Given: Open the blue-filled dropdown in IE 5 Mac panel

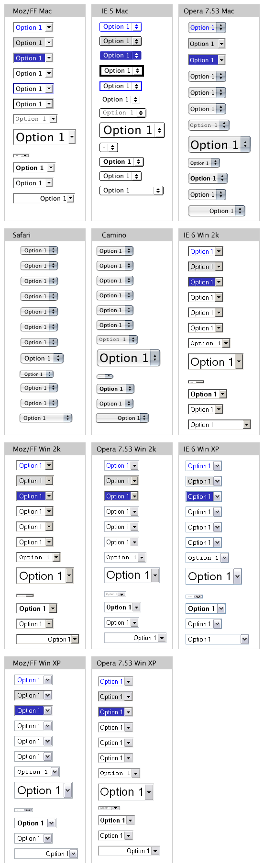Looking at the screenshot, I should (x=121, y=56).
